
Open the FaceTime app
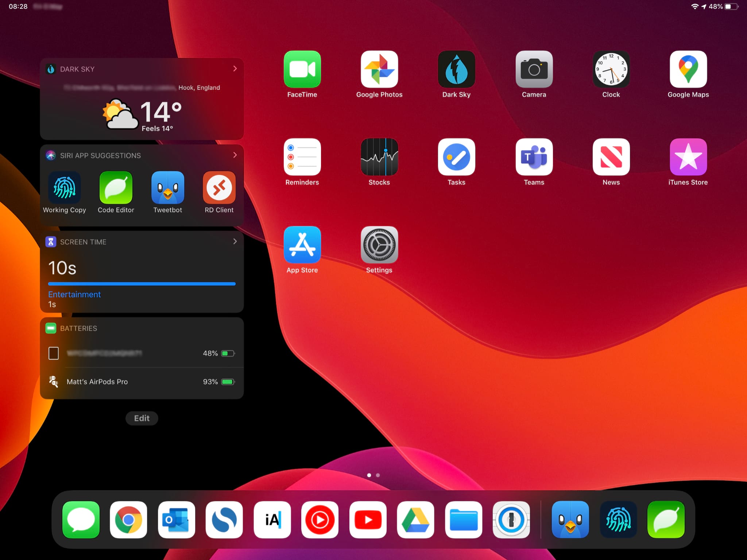302,69
